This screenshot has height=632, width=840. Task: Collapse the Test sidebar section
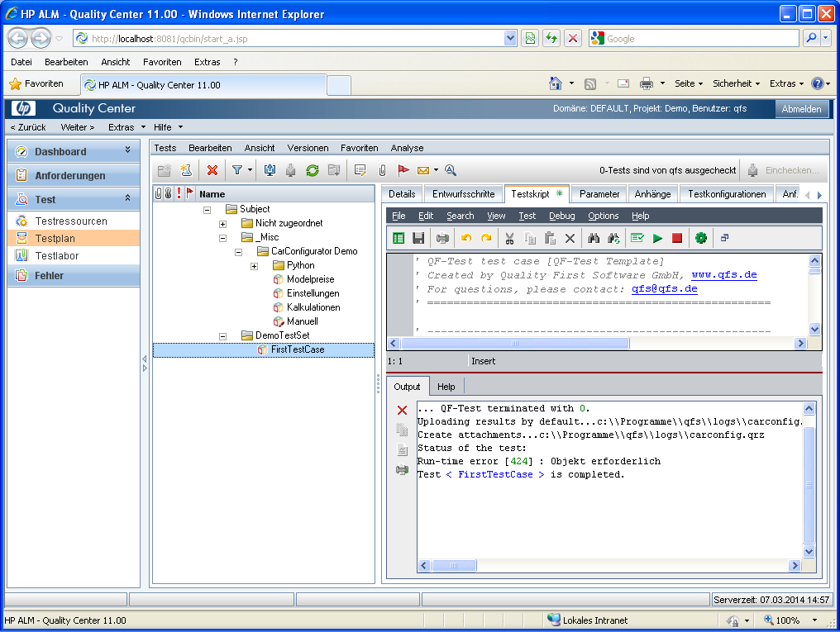[x=127, y=198]
